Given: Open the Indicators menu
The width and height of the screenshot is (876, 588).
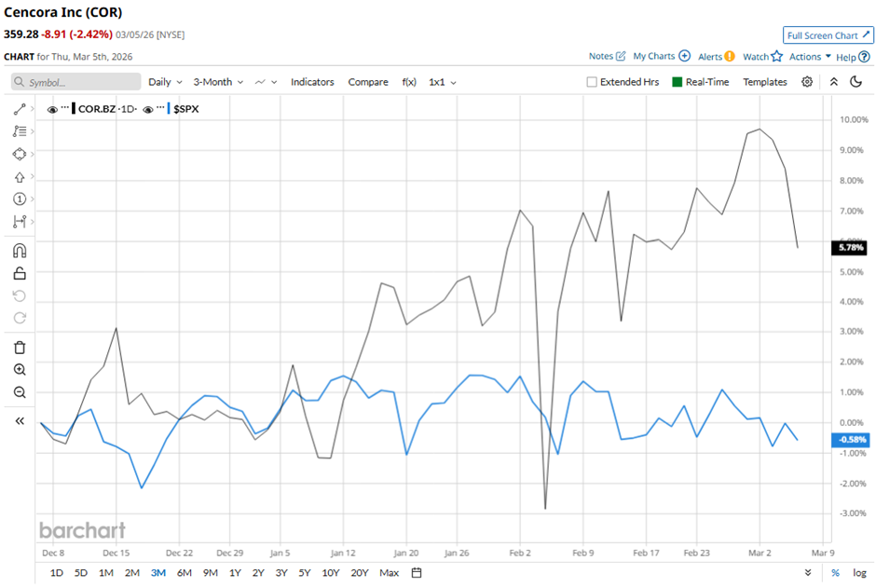Looking at the screenshot, I should 312,82.
